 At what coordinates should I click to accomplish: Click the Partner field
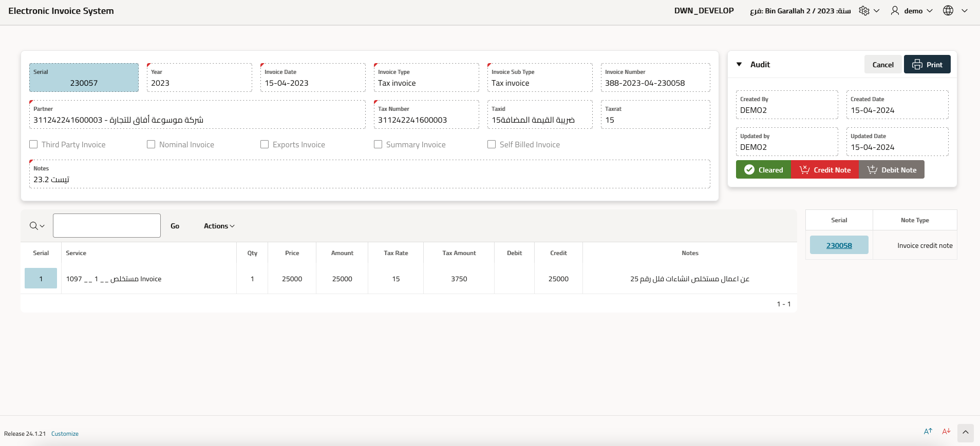[197, 114]
